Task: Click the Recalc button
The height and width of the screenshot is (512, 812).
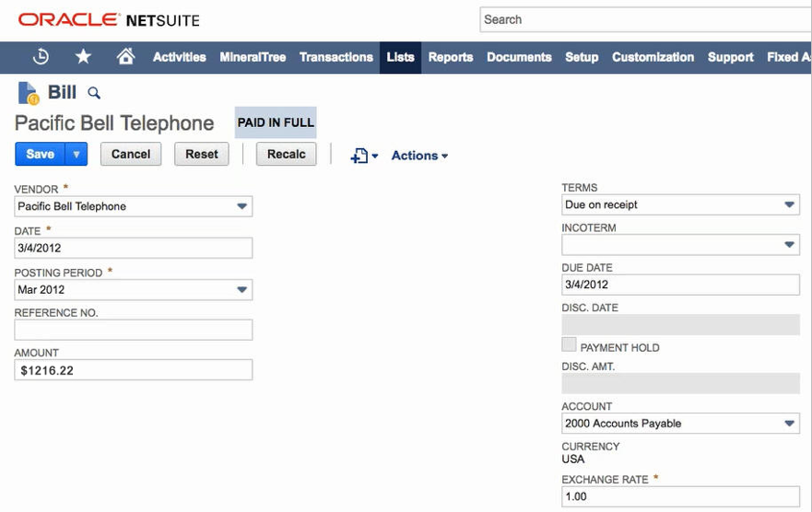Action: pos(287,154)
